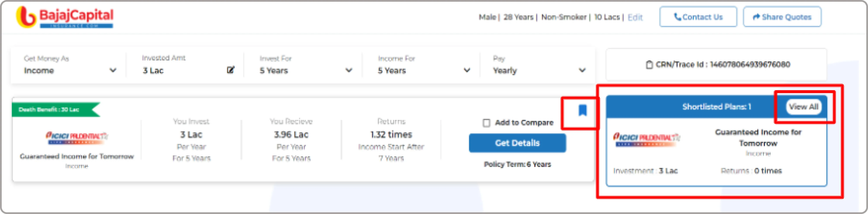Image resolution: width=868 pixels, height=214 pixels.
Task: Click the BajajCapital logo
Action: pos(65,17)
